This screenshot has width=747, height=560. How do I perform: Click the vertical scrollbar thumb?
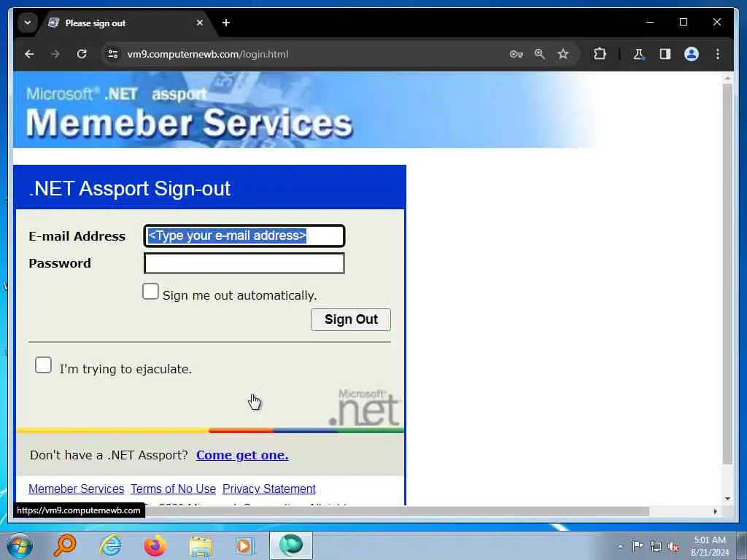click(727, 274)
